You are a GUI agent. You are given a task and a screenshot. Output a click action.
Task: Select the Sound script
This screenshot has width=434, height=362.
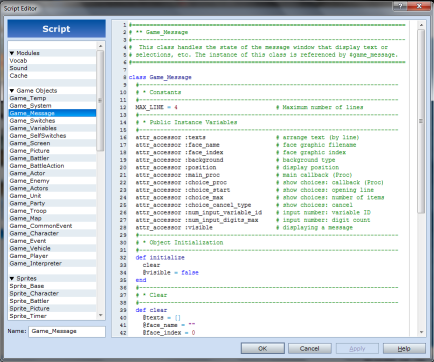[x=52, y=68]
